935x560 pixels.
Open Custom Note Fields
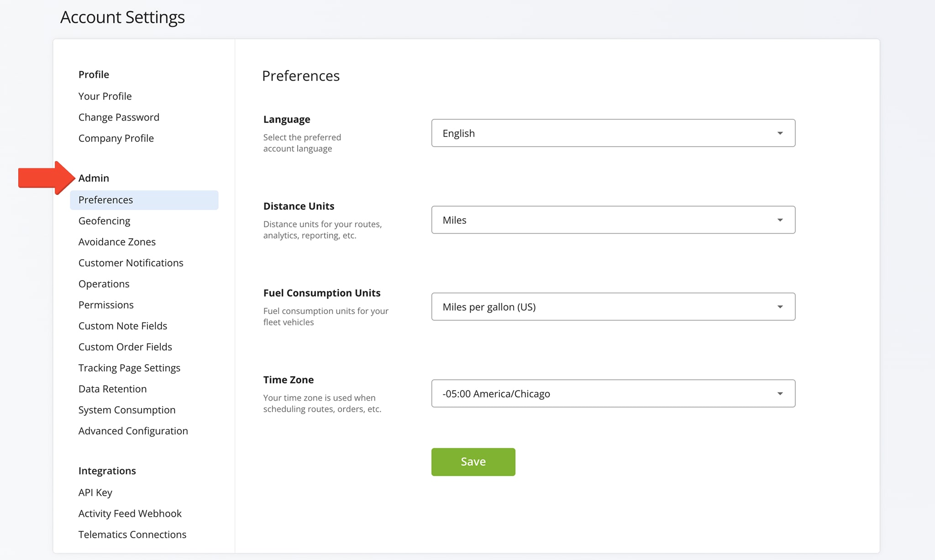[123, 325]
